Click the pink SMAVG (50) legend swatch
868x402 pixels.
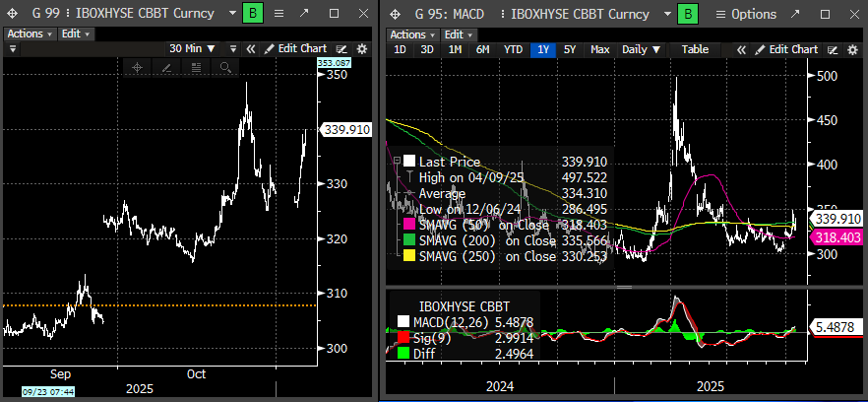click(x=409, y=225)
